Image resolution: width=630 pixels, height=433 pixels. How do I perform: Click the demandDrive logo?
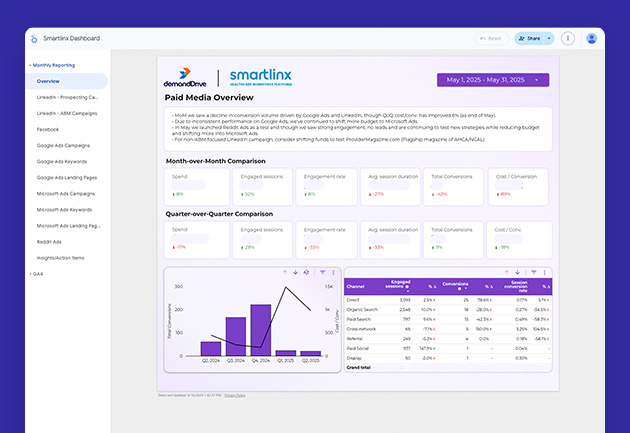point(185,78)
